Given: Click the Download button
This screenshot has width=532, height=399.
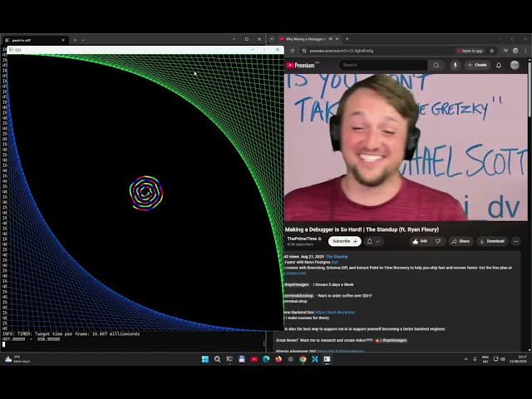Looking at the screenshot, I should (x=492, y=241).
